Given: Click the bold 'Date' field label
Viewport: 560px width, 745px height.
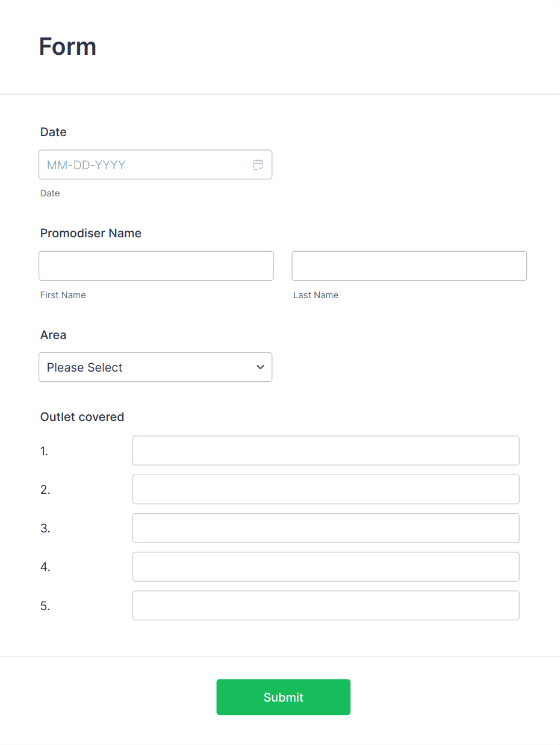Looking at the screenshot, I should point(53,132).
